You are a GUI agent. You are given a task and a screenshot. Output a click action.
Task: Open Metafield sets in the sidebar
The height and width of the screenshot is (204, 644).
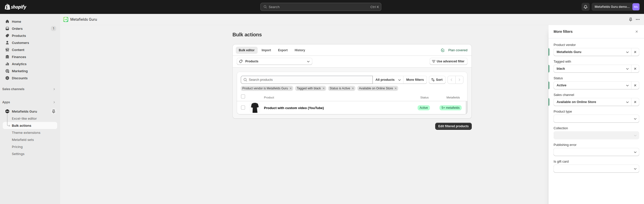point(23,140)
